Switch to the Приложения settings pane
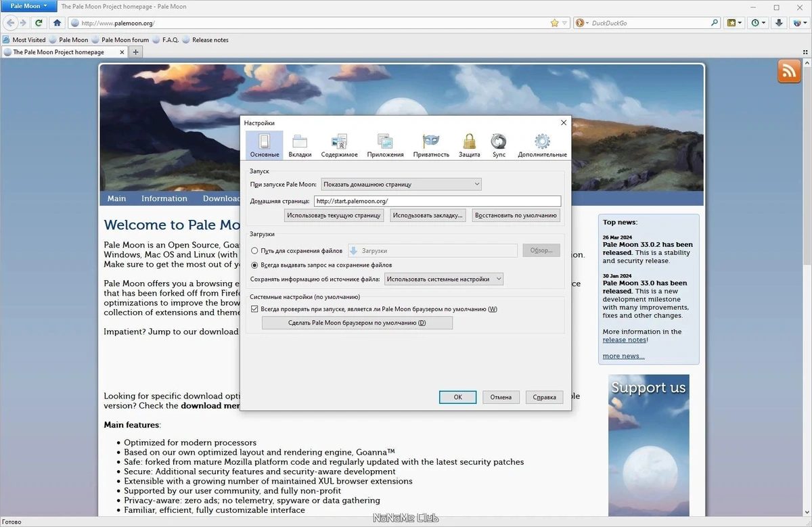Image resolution: width=812 pixels, height=527 pixels. [385, 145]
